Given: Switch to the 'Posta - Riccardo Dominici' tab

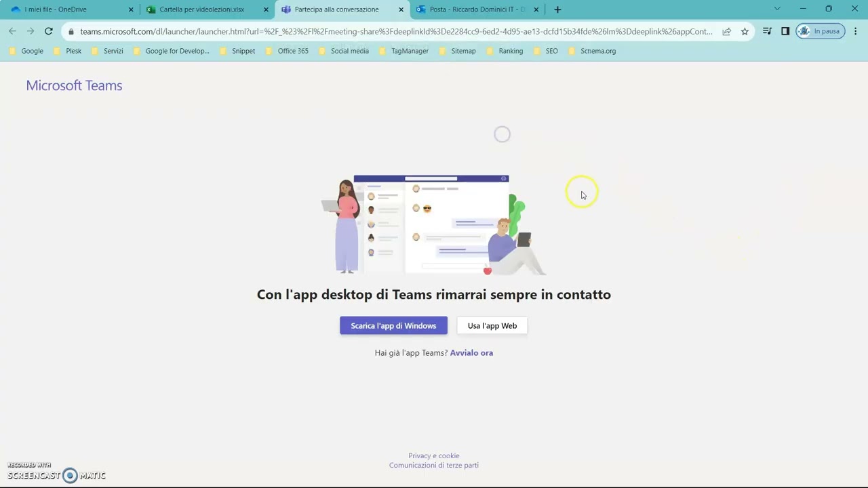Looking at the screenshot, I should pos(477,9).
